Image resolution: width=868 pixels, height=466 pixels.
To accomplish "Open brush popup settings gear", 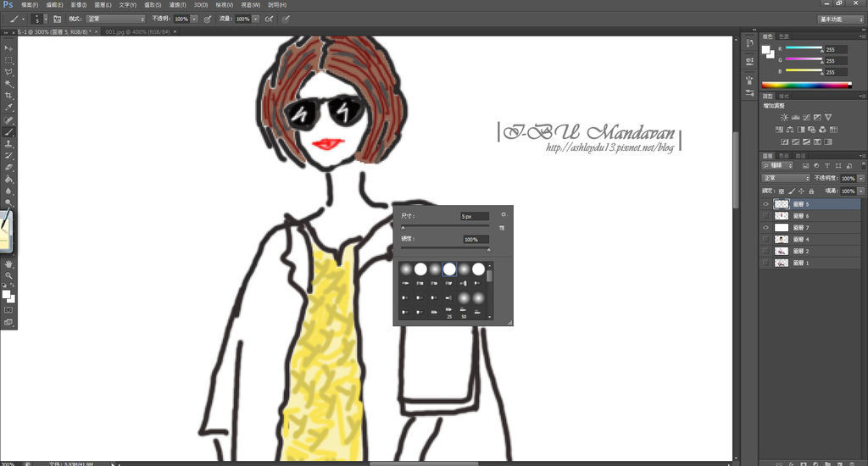I will click(504, 214).
